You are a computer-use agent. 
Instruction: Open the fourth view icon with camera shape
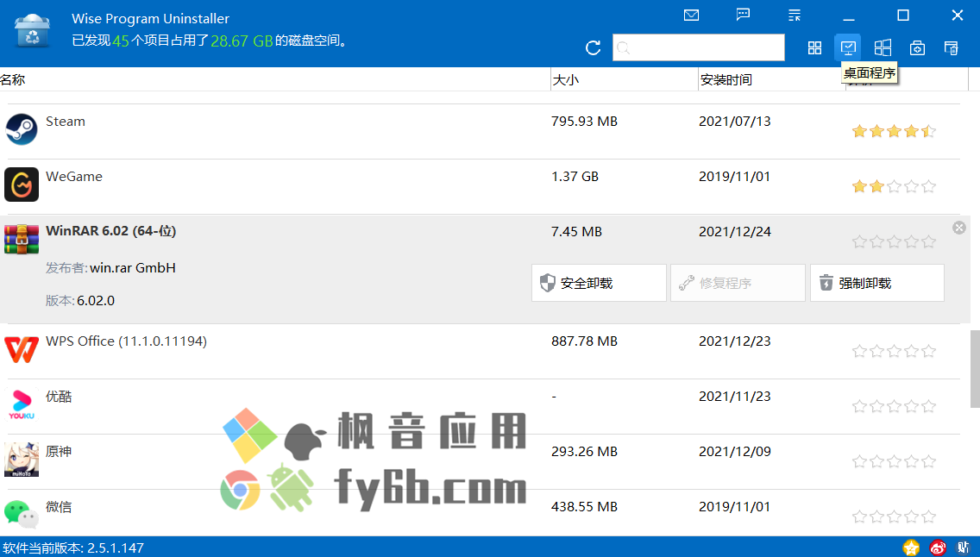pos(917,48)
